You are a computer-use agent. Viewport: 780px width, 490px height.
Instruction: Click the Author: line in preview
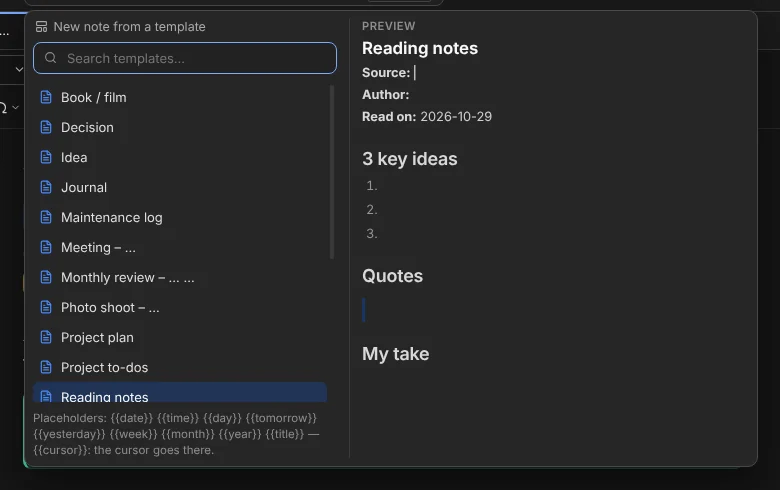[386, 95]
